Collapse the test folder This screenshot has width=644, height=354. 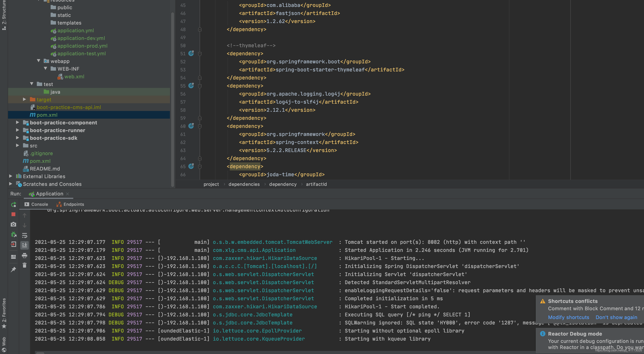pyautogui.click(x=32, y=84)
